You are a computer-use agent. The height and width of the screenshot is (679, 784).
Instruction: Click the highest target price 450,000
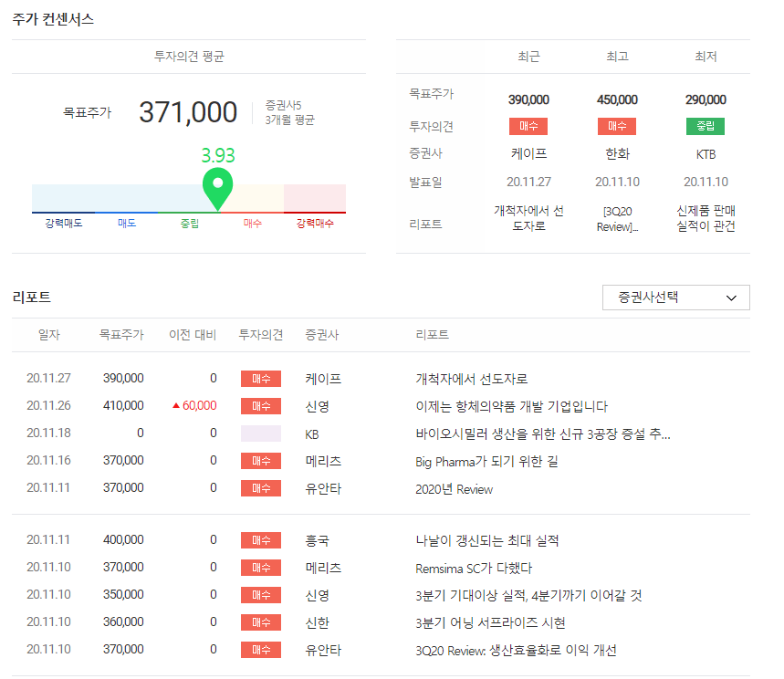[617, 99]
